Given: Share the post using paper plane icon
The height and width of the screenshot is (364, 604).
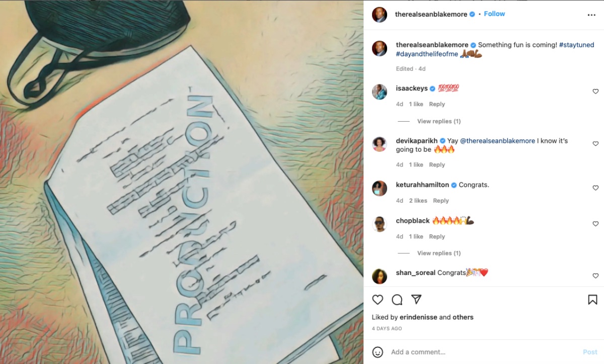Looking at the screenshot, I should [416, 300].
